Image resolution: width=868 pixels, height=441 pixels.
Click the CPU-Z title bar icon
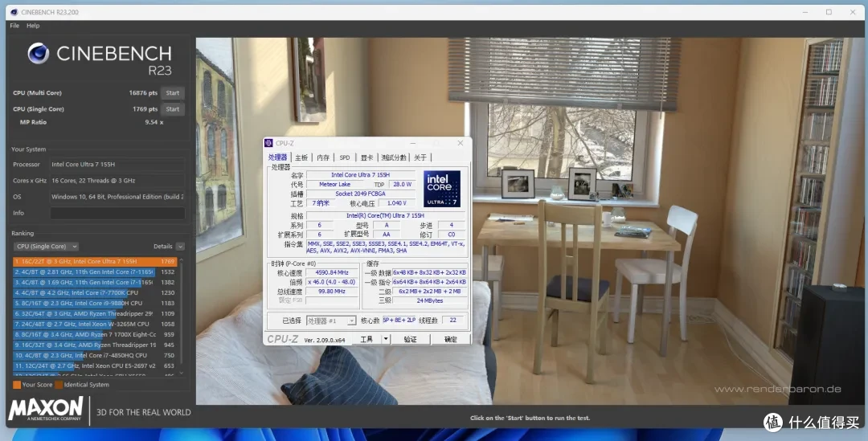(x=268, y=143)
